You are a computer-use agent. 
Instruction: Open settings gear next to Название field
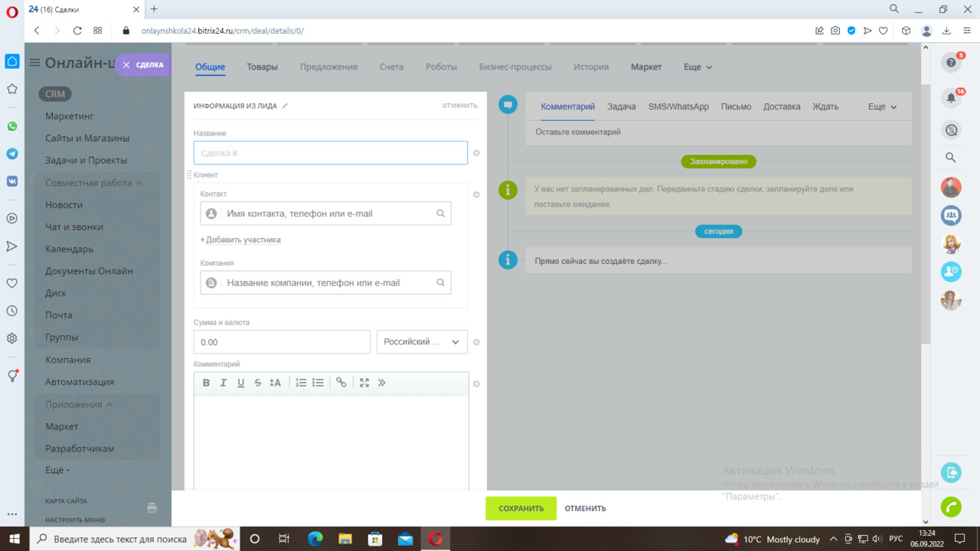(476, 153)
